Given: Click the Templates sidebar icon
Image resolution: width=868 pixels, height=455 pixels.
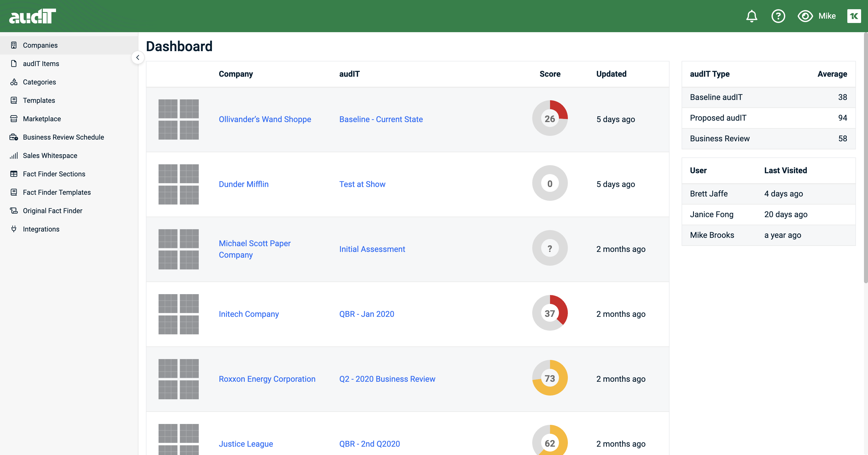Looking at the screenshot, I should (x=14, y=100).
